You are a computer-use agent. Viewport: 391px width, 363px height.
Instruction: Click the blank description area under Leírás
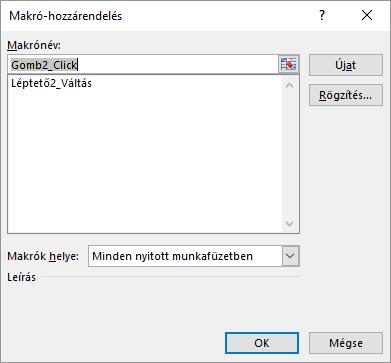(153, 302)
